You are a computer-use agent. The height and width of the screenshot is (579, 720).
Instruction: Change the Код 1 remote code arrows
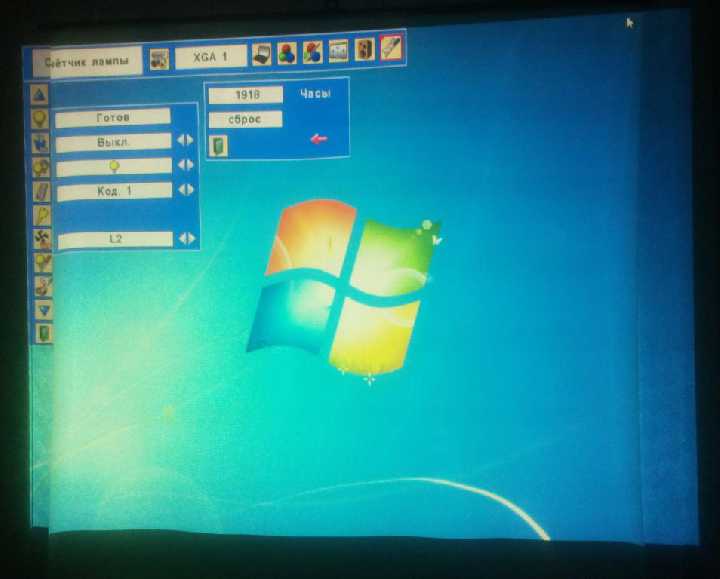[x=186, y=189]
